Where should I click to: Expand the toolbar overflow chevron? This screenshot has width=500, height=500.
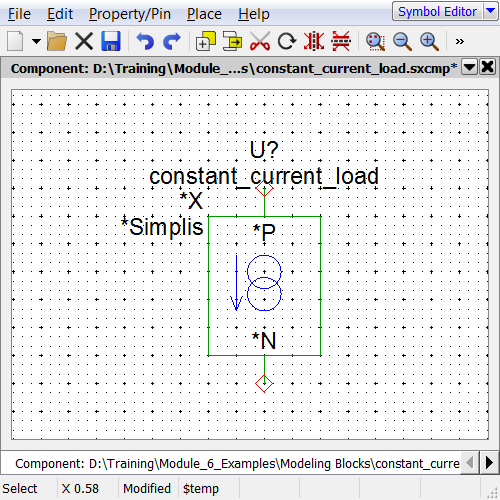[460, 41]
